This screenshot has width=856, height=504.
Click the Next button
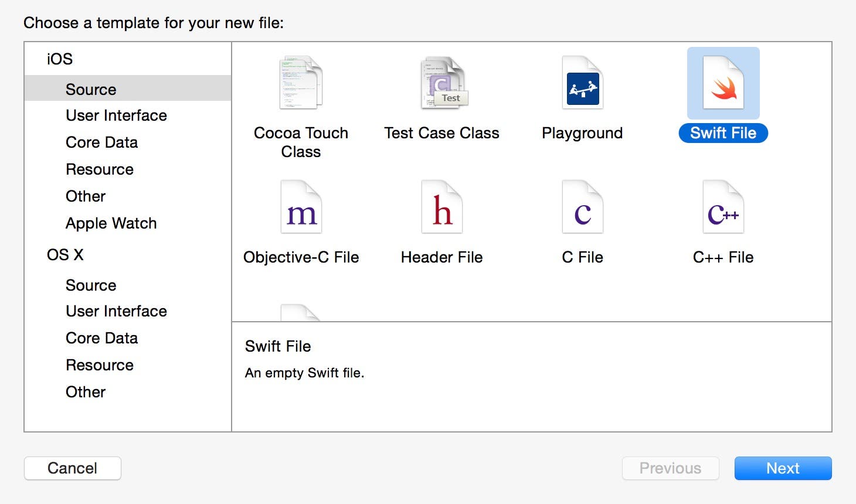tap(783, 468)
